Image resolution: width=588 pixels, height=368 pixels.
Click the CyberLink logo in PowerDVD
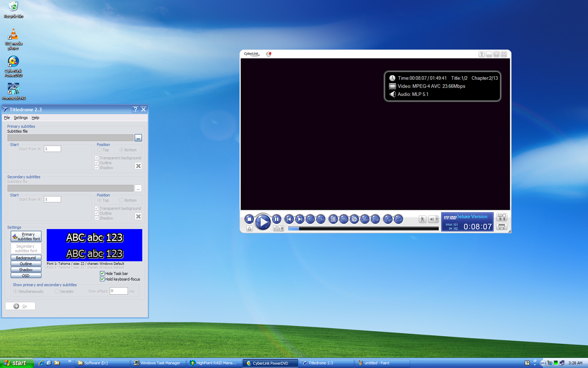point(252,54)
